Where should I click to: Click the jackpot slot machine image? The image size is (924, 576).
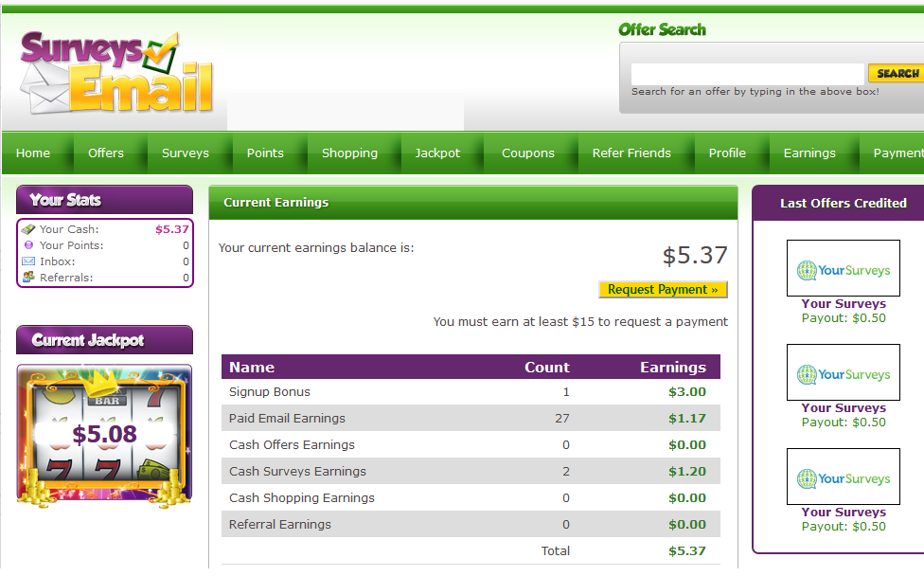point(104,434)
